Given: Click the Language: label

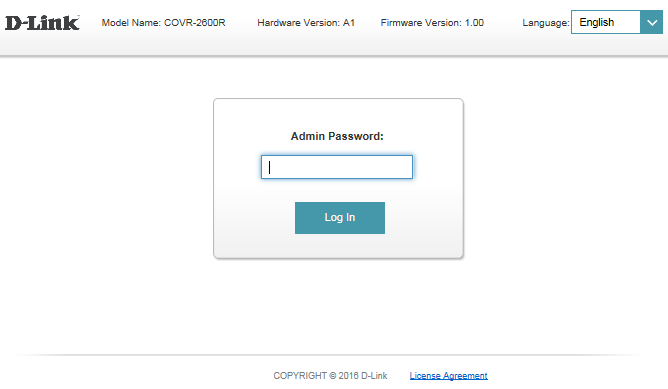Looking at the screenshot, I should (x=546, y=23).
